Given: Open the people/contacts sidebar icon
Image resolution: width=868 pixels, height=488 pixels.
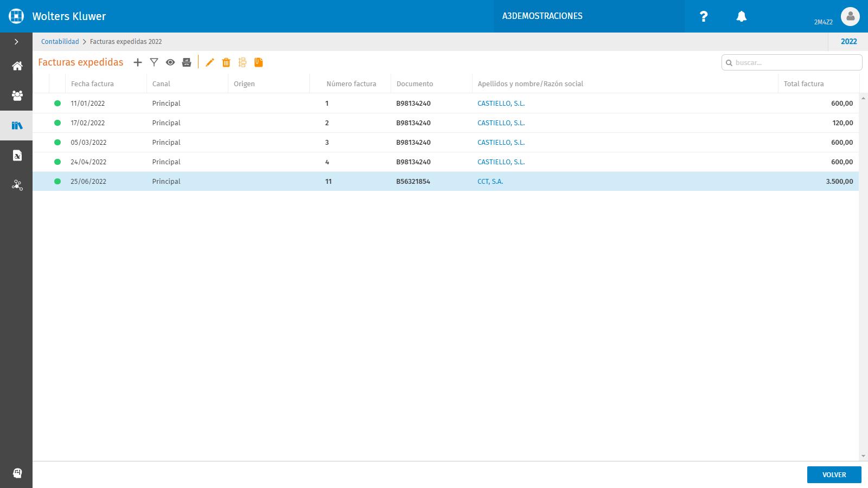Looking at the screenshot, I should tap(17, 95).
